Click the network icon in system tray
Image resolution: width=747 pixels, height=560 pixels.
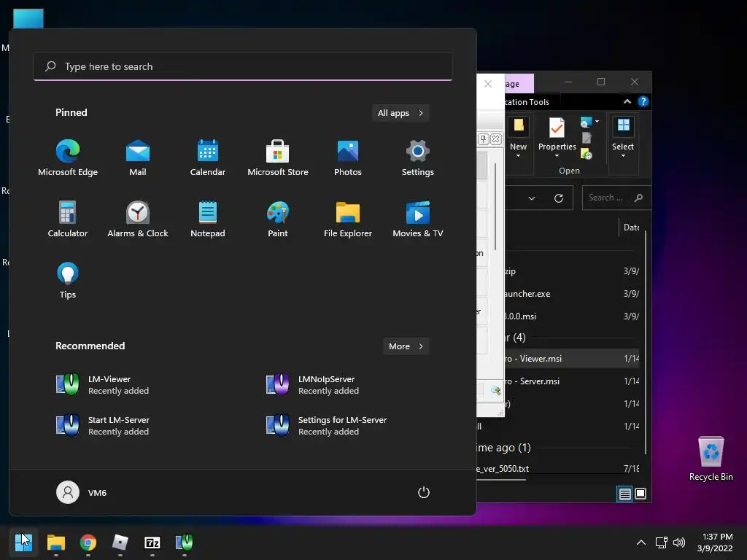coord(661,542)
